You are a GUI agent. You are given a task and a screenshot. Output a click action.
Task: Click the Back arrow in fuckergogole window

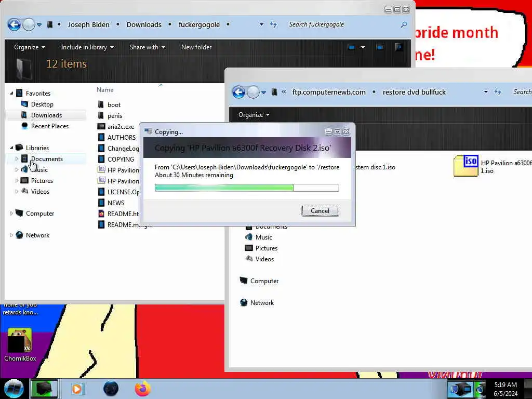coord(14,25)
